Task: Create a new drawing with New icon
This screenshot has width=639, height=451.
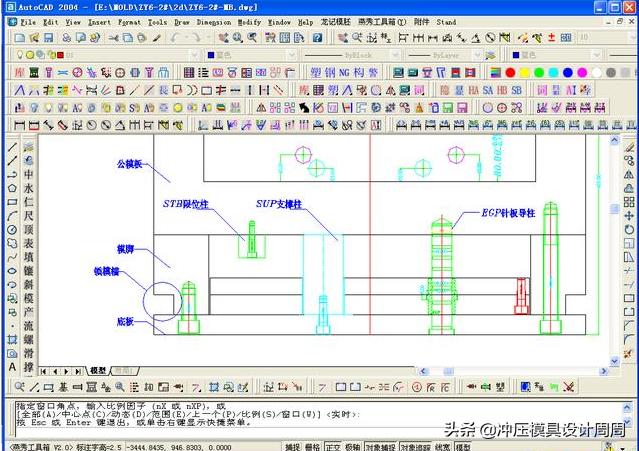Action: [20, 38]
